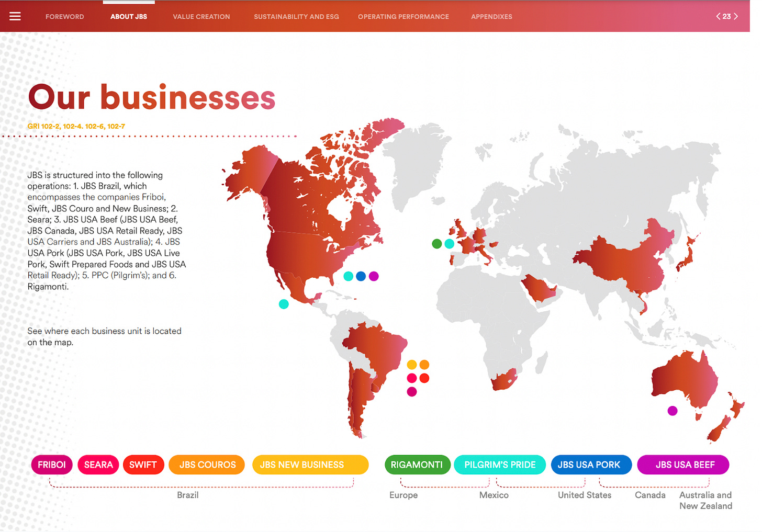Viewport: 762px width, 532px height.
Task: Click the FRIBOI brand pill
Action: pyautogui.click(x=52, y=465)
